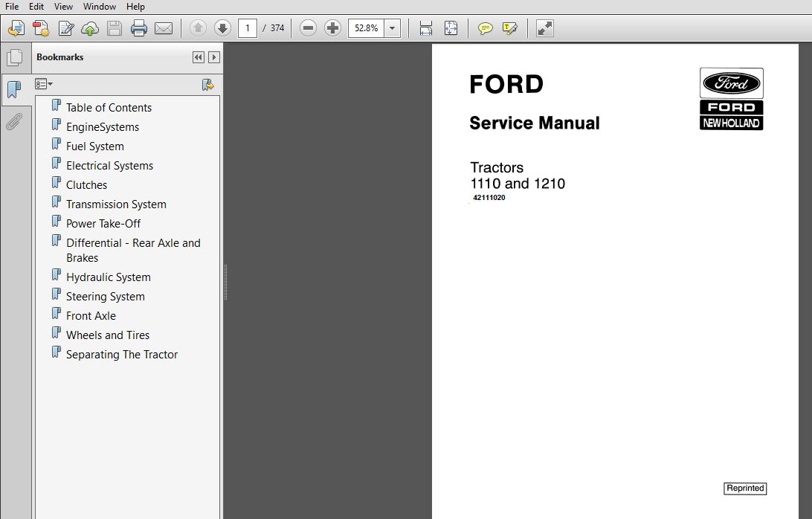Select the Highlight text tool
The image size is (812, 519).
509,28
